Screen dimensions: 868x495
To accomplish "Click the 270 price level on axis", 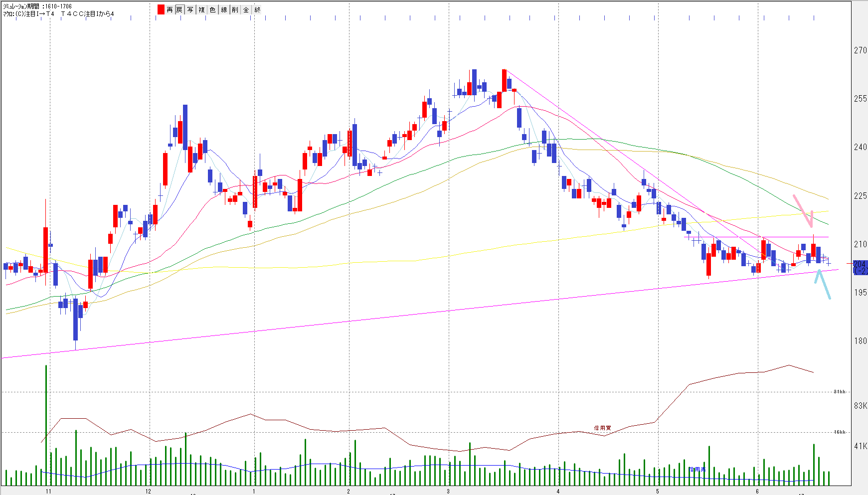I will click(860, 50).
